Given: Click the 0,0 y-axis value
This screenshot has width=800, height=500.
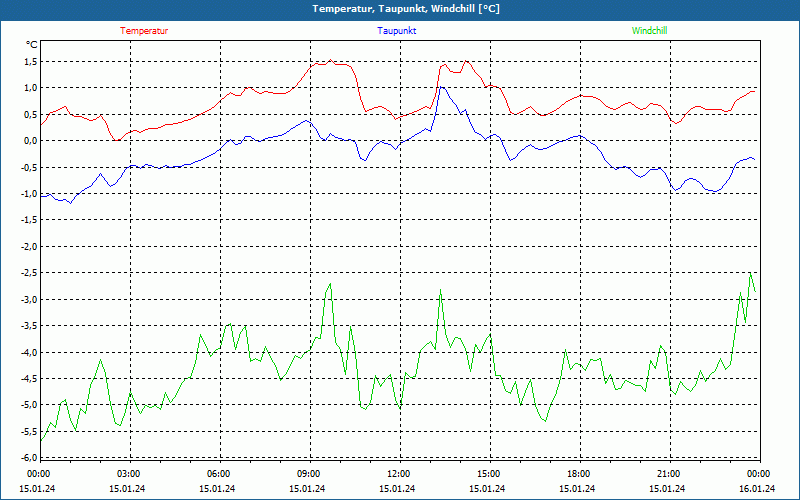Looking at the screenshot, I should pos(31,141).
